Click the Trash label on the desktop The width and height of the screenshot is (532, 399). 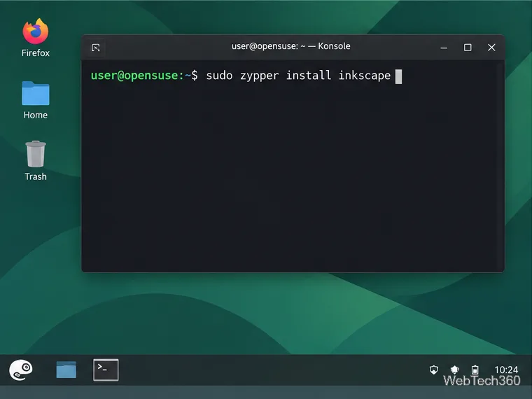point(36,177)
